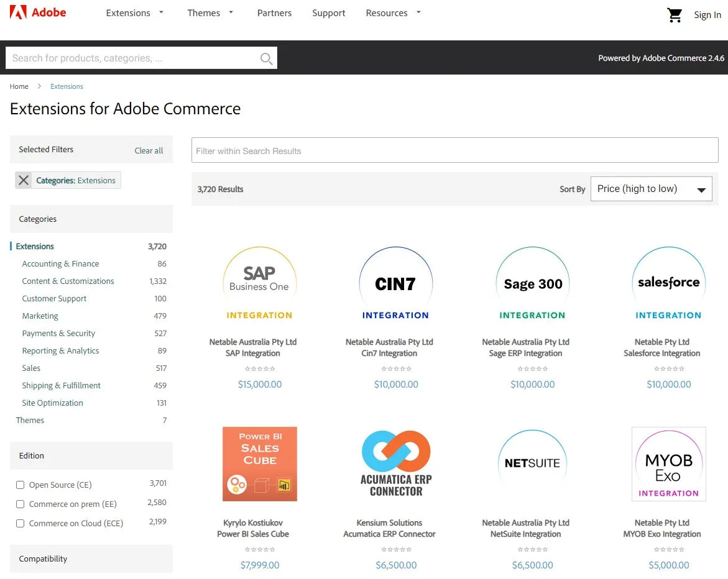Enable Open Source (CE) edition filter
Image resolution: width=728 pixels, height=579 pixels.
click(x=20, y=485)
